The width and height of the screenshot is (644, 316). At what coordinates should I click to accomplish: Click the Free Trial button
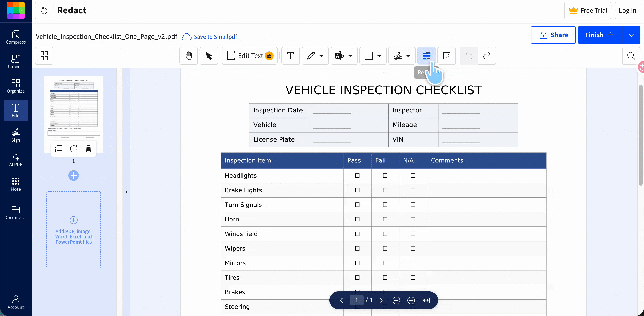(588, 11)
